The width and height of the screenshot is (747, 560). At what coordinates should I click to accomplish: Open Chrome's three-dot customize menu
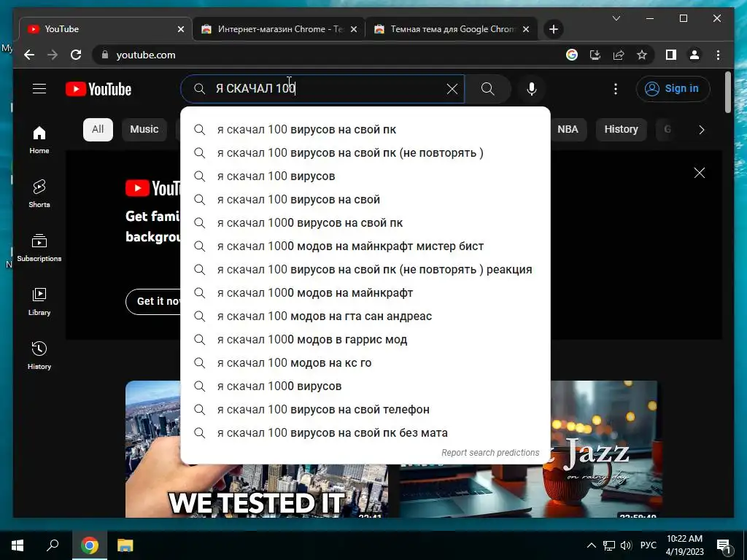pyautogui.click(x=718, y=55)
